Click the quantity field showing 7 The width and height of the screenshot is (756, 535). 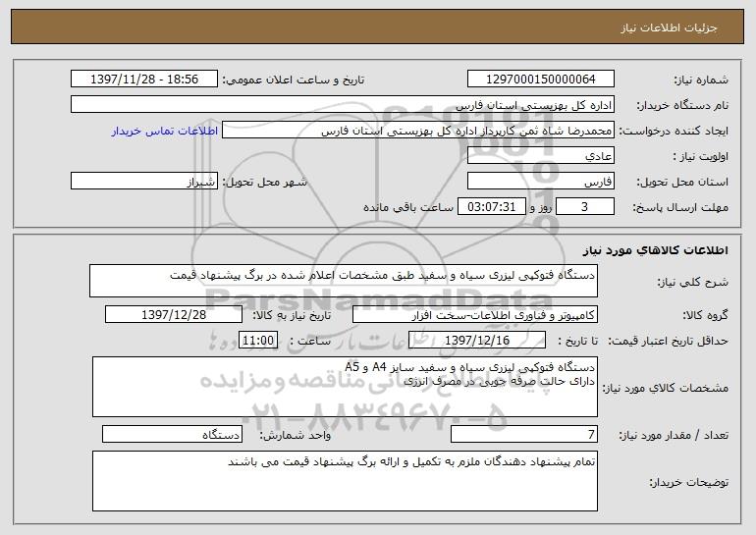coord(524,434)
